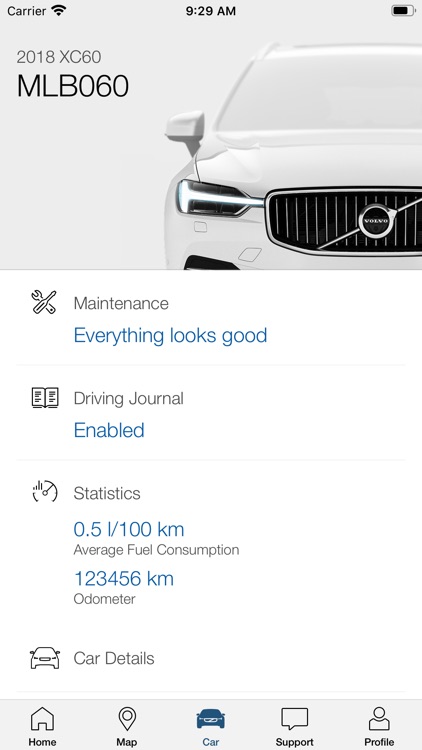Image resolution: width=422 pixels, height=750 pixels.
Task: Switch to the Map tab
Action: coord(126,726)
